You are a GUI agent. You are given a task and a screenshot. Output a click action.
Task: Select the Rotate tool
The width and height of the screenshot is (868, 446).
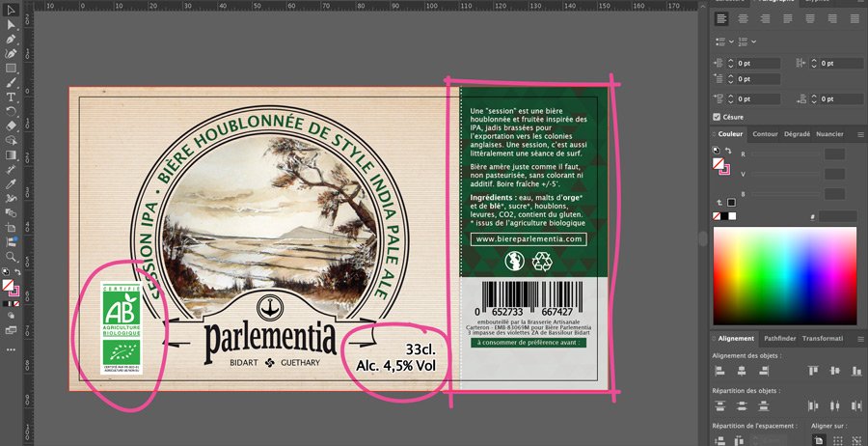coord(11,111)
